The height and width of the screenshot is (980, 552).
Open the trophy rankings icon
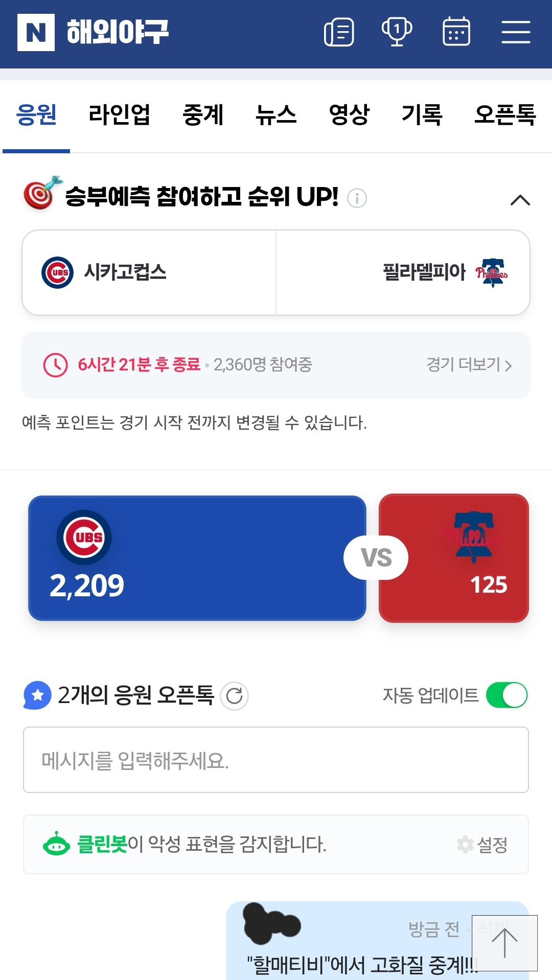point(397,32)
